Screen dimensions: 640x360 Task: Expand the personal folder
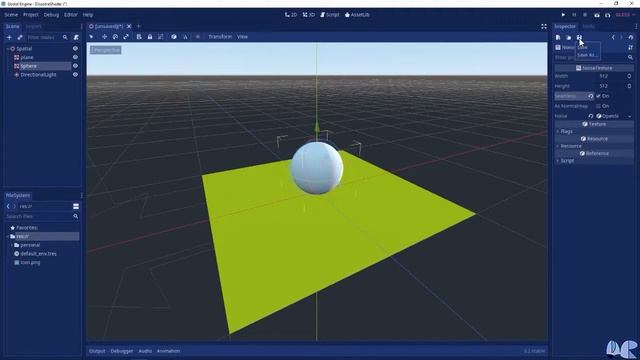[11, 245]
